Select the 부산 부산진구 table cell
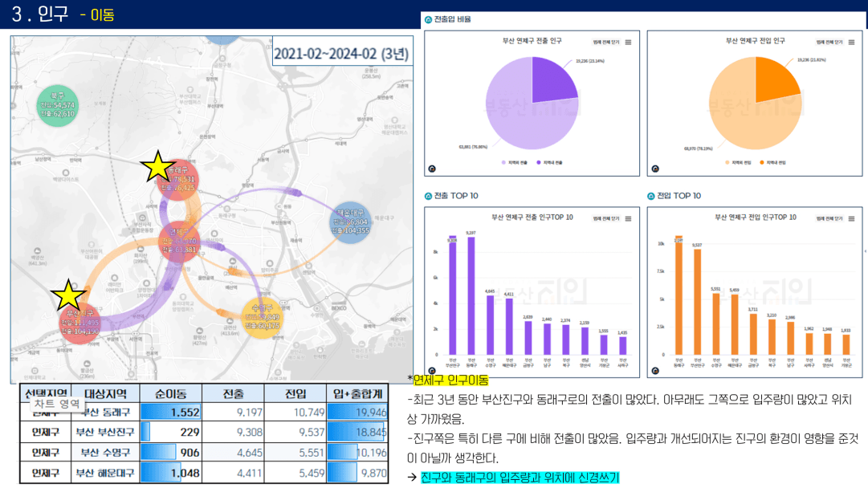The image size is (868, 488). click(x=105, y=432)
